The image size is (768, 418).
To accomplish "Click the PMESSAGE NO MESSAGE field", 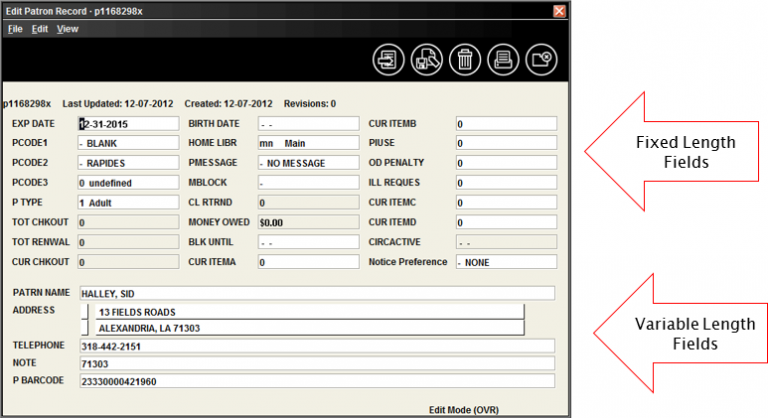I will click(307, 163).
